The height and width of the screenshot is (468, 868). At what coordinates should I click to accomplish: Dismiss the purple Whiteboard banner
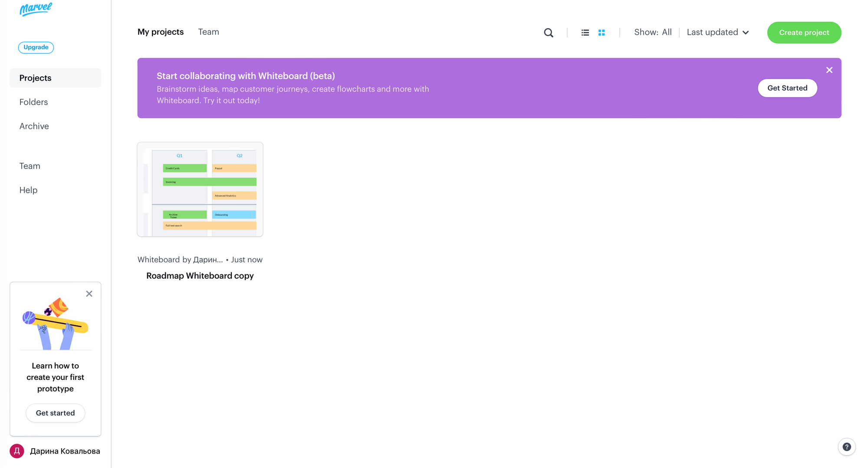[x=829, y=70]
